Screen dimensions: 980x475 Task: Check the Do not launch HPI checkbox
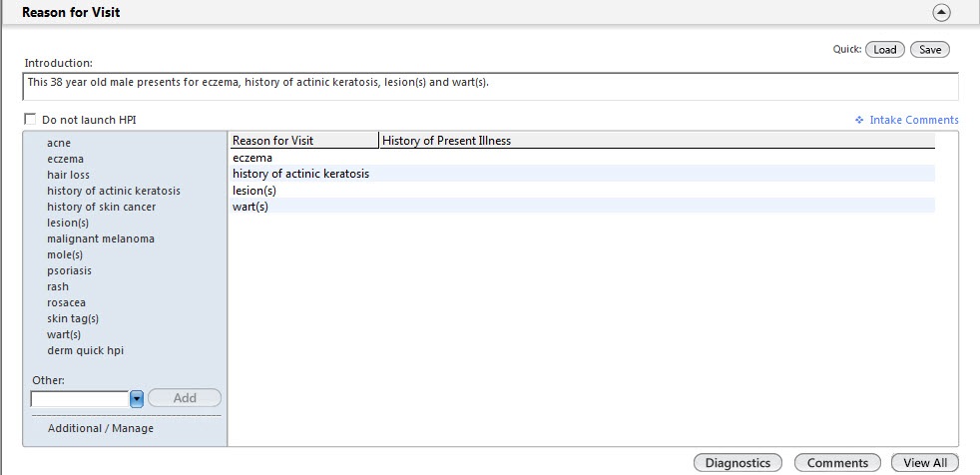point(30,119)
